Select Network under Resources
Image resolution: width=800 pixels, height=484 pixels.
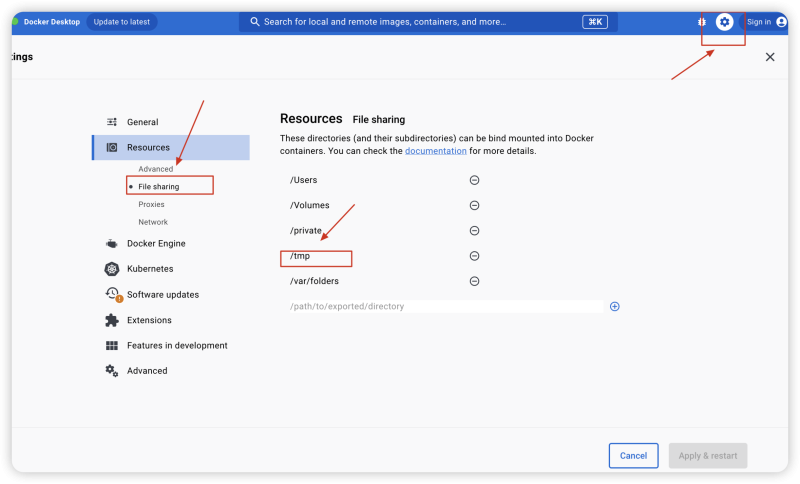point(153,222)
